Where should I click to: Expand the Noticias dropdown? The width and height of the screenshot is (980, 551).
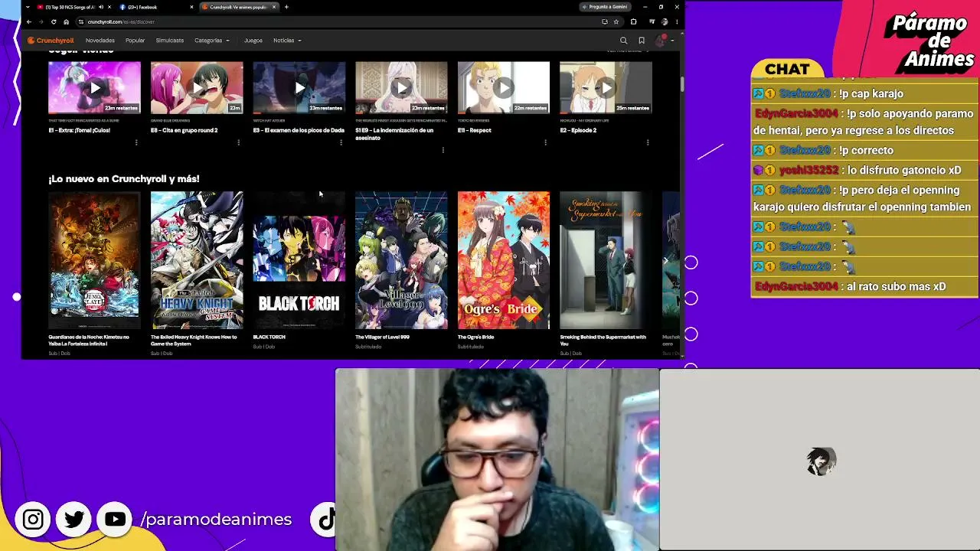click(287, 41)
